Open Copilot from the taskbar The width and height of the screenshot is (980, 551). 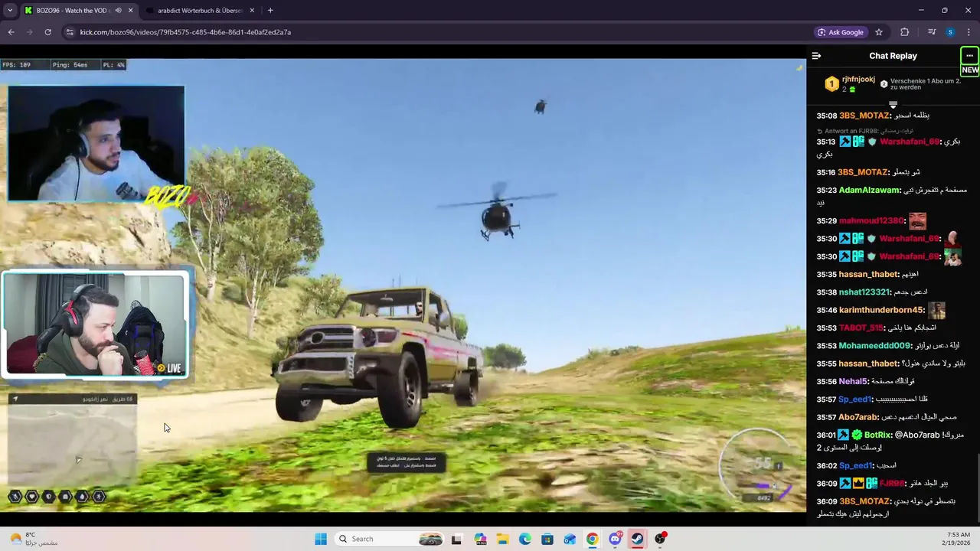[x=480, y=539]
